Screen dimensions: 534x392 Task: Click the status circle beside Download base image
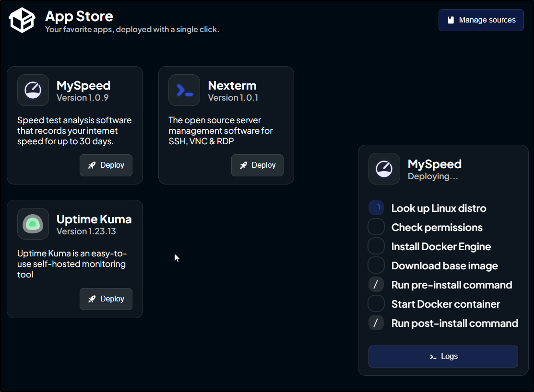pos(376,265)
